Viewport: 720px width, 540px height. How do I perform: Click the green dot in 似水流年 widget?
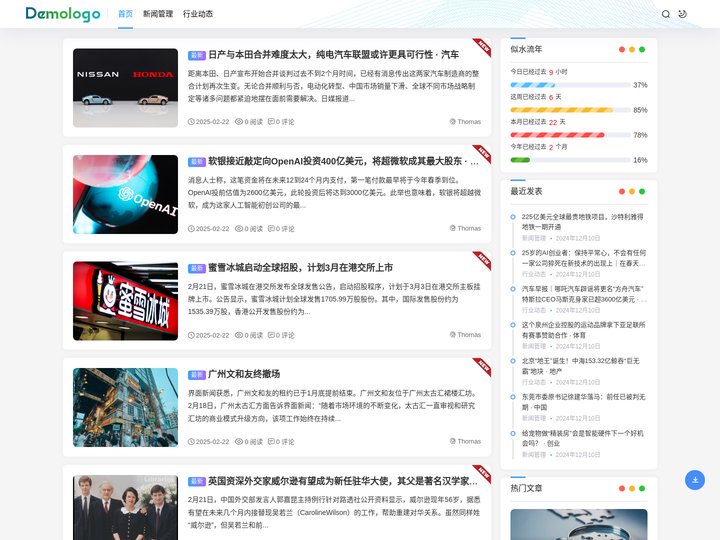642,50
